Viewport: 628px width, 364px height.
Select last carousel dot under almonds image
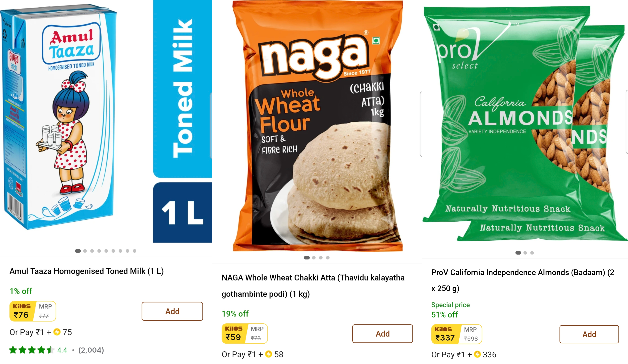click(532, 253)
